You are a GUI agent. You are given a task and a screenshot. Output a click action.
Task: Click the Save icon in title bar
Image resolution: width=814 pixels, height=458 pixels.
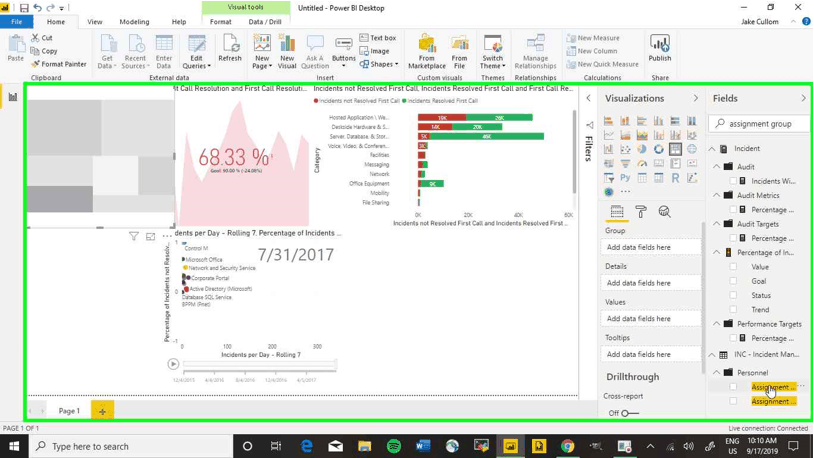pyautogui.click(x=24, y=8)
